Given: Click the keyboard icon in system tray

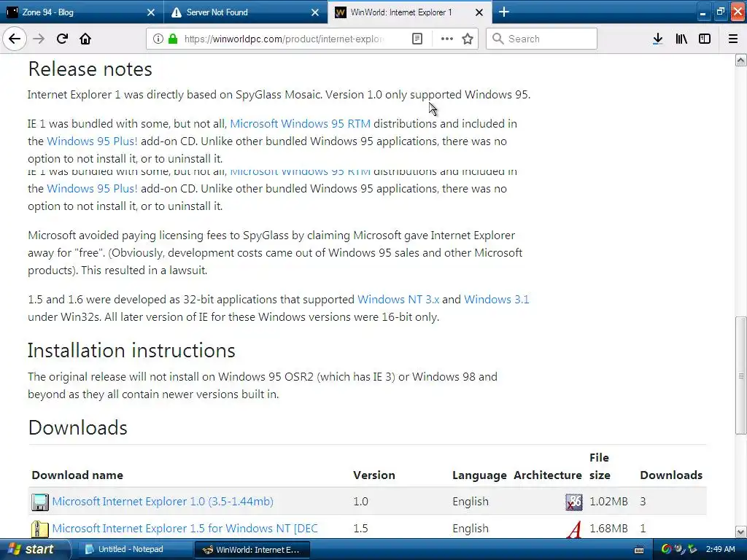Looking at the screenshot, I should coord(639,550).
